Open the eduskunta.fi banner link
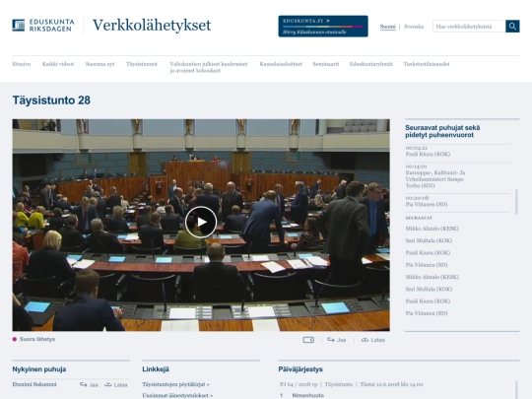 point(323,27)
